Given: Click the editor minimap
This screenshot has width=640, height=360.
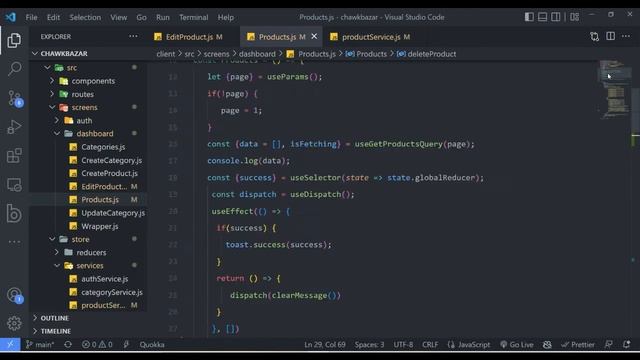Looking at the screenshot, I should [614, 90].
